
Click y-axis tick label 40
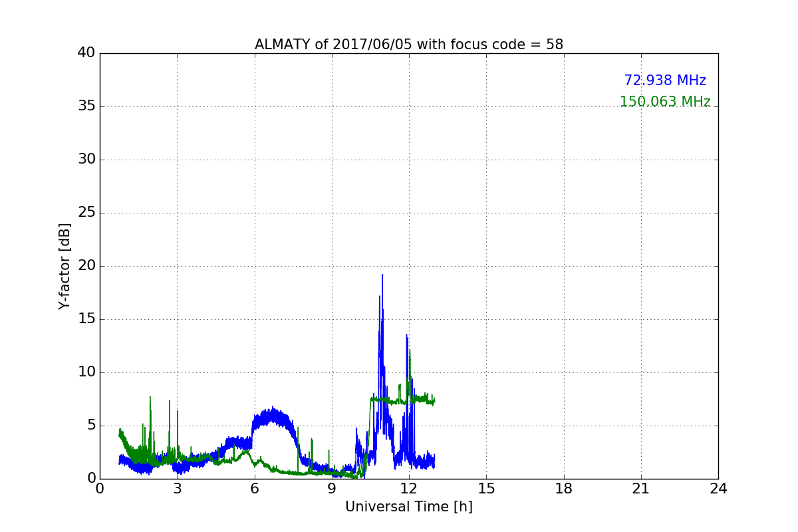[x=86, y=53]
